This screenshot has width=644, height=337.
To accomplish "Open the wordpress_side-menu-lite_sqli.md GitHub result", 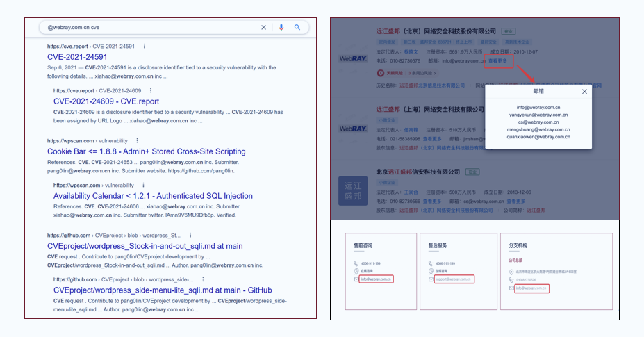I will coord(163,290).
